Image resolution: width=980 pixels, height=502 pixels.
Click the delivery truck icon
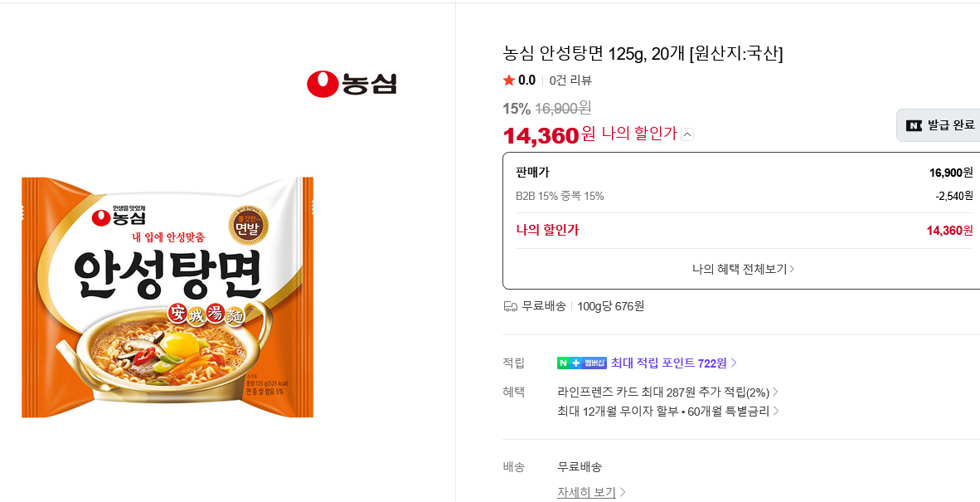coord(510,306)
